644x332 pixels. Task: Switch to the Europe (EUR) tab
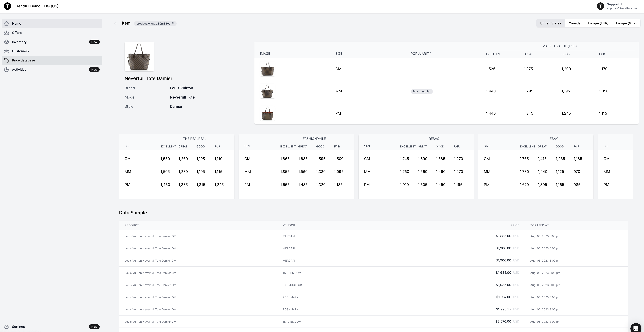[598, 23]
